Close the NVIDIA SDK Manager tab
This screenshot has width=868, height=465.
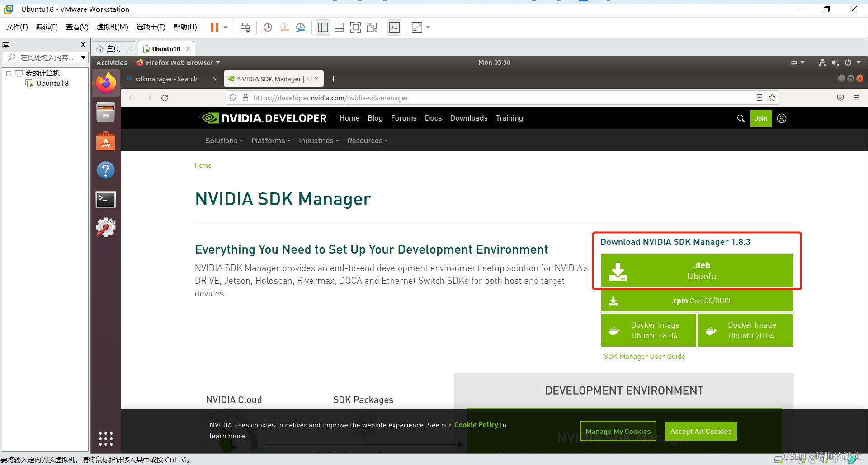point(316,79)
